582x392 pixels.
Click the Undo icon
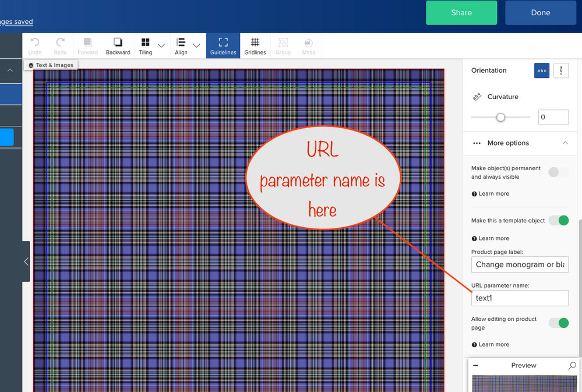coord(35,42)
